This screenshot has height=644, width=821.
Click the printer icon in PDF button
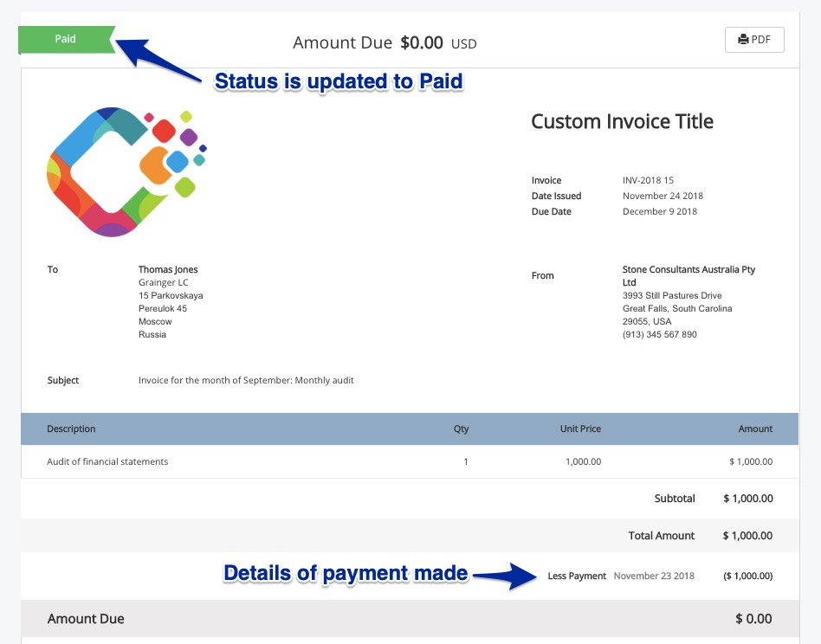coord(743,40)
